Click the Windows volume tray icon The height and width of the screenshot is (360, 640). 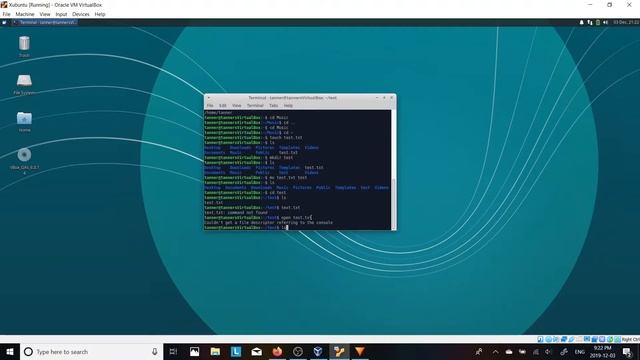[x=549, y=351]
